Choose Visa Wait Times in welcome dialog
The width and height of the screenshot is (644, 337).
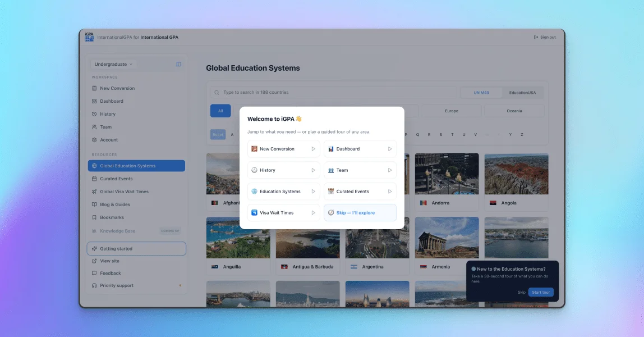coord(284,213)
